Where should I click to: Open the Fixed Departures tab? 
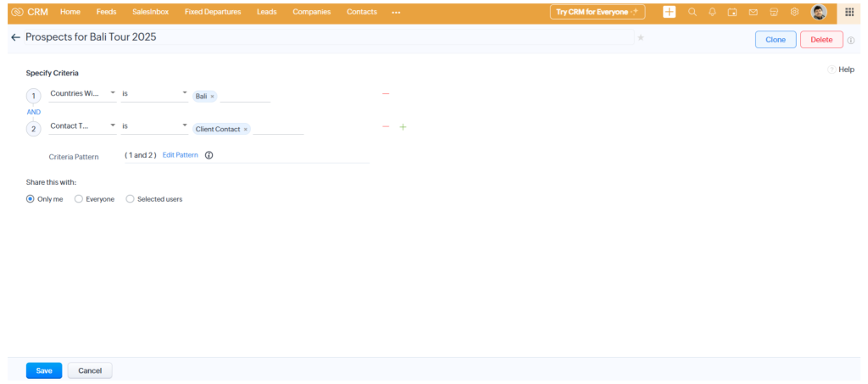point(213,12)
